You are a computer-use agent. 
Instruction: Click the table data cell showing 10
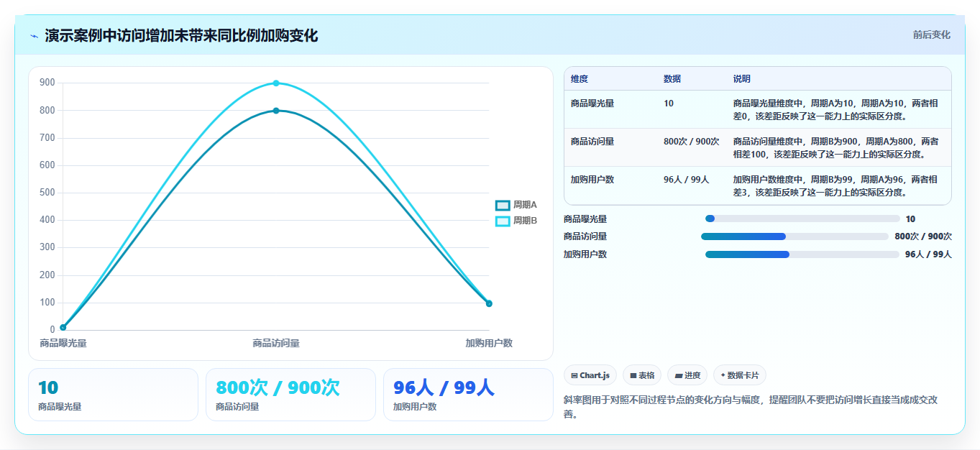point(669,104)
